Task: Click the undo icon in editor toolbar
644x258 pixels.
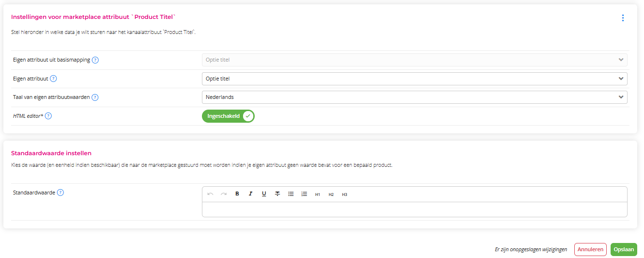Action: click(x=210, y=194)
